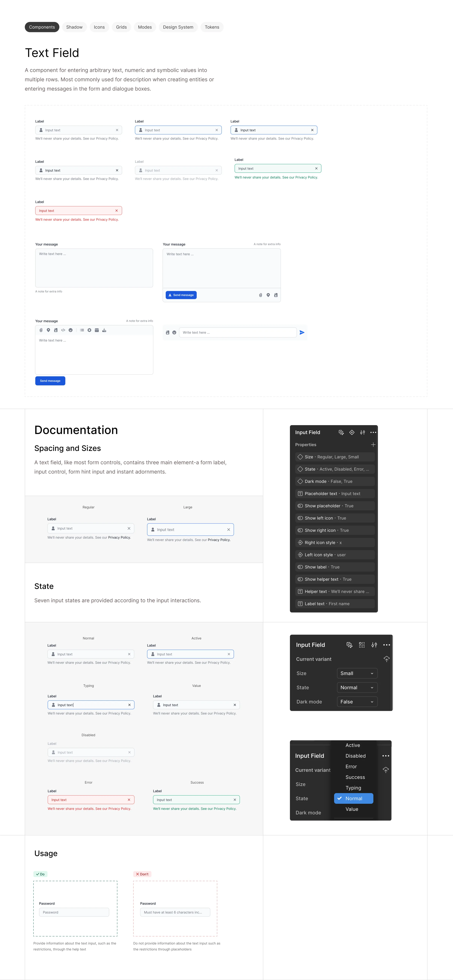Screen dimensions: 453x980
Task: Toggle the Show left icon property
Action: [x=335, y=518]
